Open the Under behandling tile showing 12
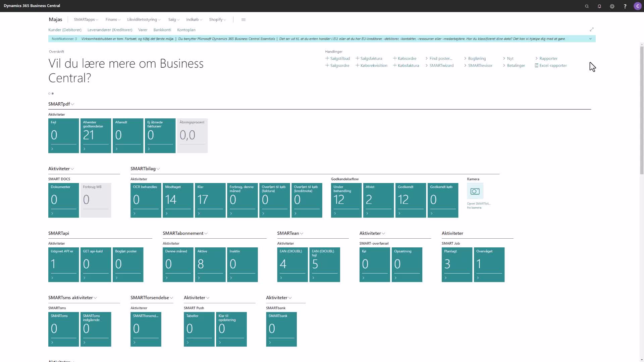Screen dimensions: 644x362 coord(346,200)
